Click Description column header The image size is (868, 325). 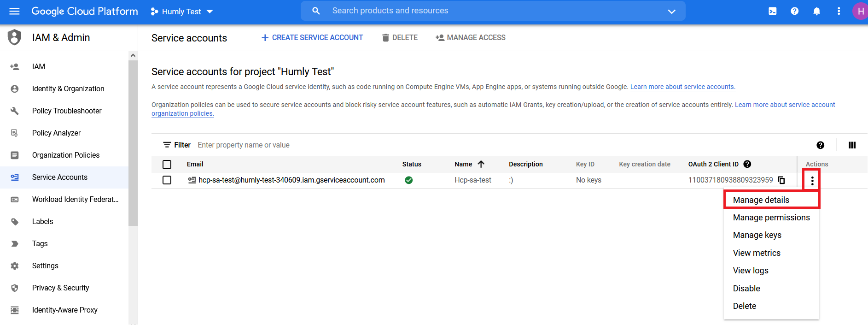click(526, 164)
